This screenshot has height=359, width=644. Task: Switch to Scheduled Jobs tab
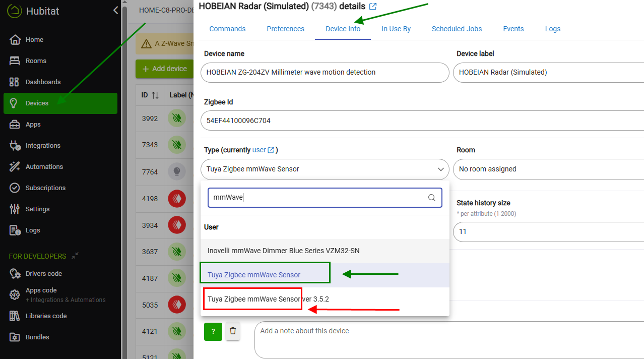tap(457, 29)
